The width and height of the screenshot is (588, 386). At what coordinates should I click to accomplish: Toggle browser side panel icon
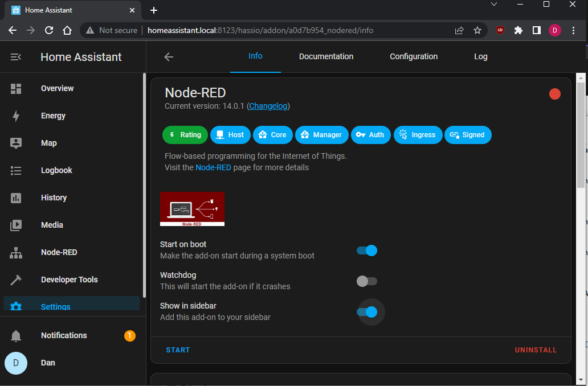click(537, 30)
